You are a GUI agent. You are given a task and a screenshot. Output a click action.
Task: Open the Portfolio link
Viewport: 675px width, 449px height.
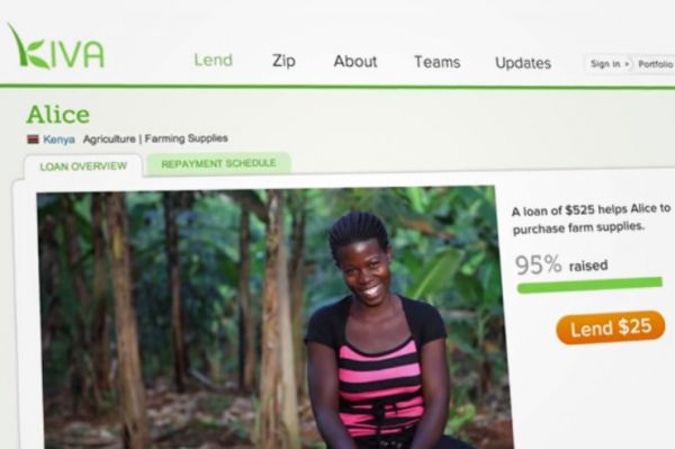[x=655, y=65]
